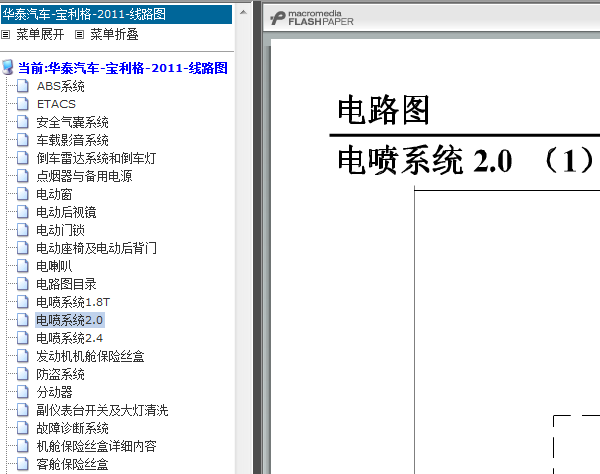Viewport: 600px width, 474px height.
Task: Click the document icon next to 电喇叭
Action: pyautogui.click(x=23, y=266)
